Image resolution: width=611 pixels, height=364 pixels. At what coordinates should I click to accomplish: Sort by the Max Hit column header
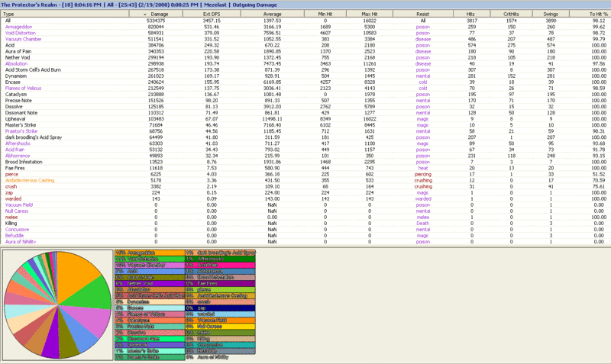pos(370,14)
